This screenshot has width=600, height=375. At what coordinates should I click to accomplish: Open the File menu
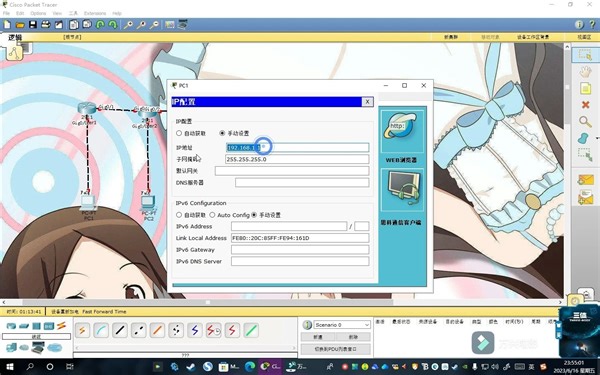click(x=7, y=13)
